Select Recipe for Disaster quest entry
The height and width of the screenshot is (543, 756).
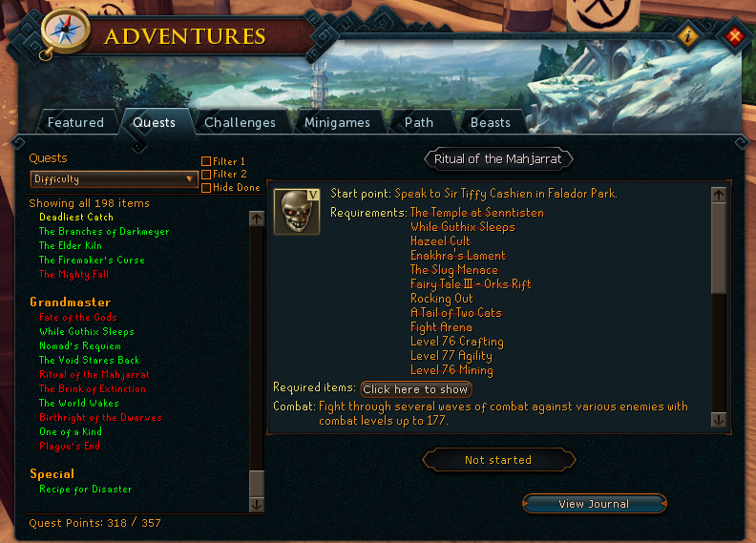(x=85, y=489)
